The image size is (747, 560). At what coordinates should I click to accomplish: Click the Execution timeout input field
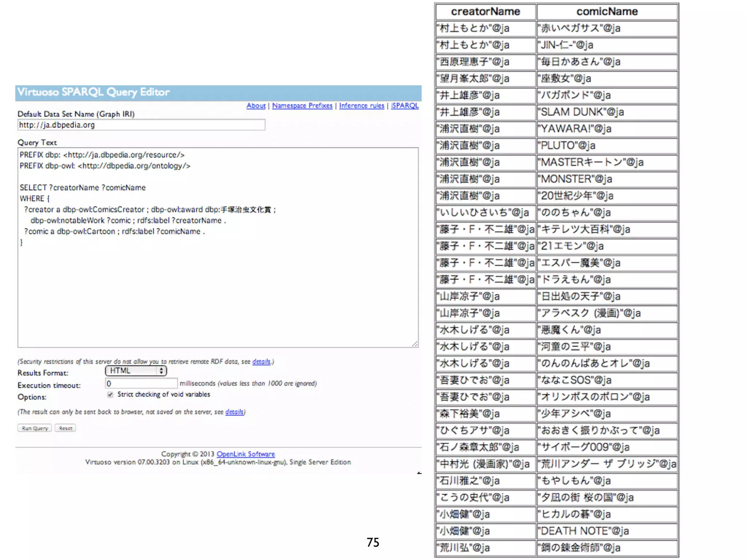141,384
